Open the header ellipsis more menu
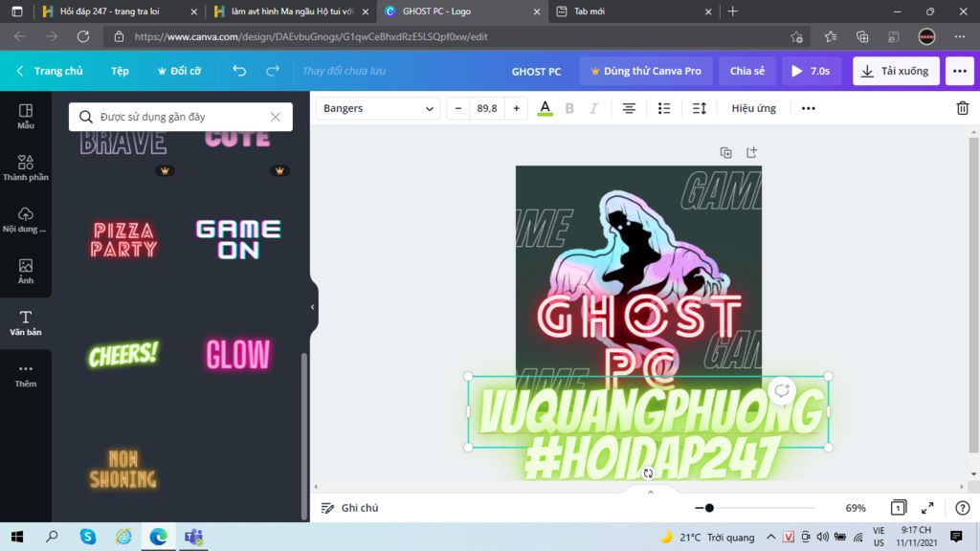The image size is (980, 551). click(x=959, y=71)
